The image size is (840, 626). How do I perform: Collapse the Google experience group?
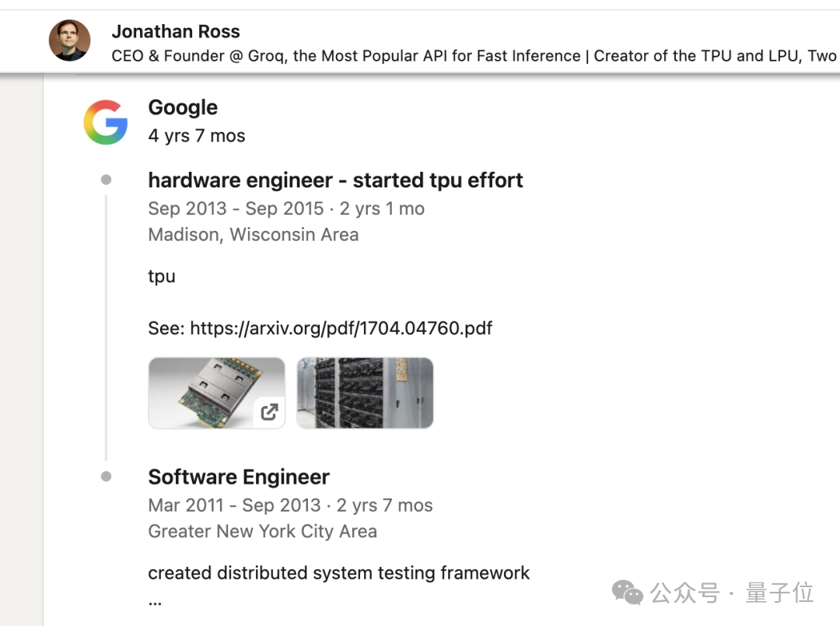pos(183,107)
